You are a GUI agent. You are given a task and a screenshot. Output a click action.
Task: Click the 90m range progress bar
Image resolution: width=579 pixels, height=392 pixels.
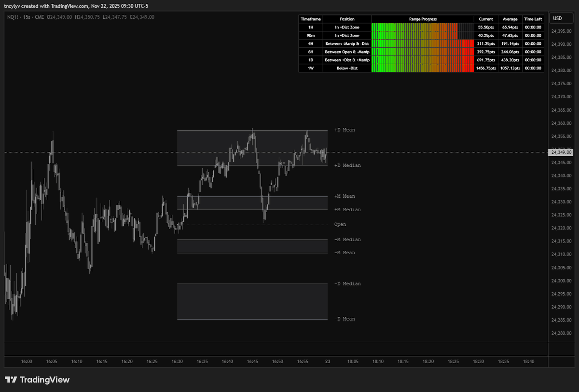pos(423,36)
